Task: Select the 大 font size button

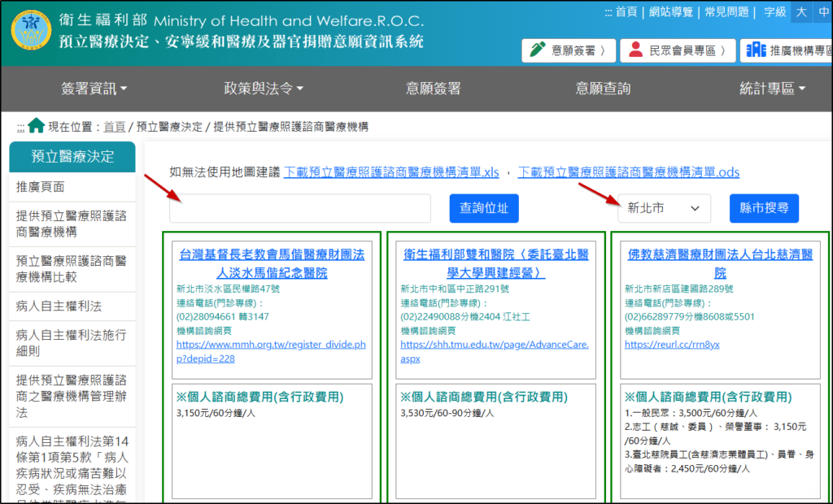Action: coord(801,12)
